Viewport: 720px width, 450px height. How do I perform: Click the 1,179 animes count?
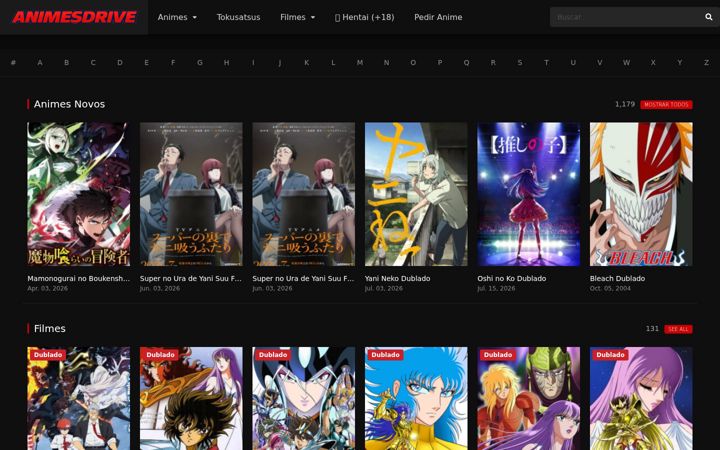click(625, 104)
